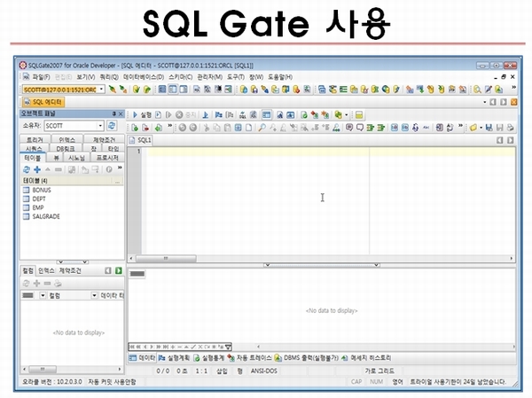Open the 메세지 히스토리 result tab
Viewport: 532px width, 398px height.
click(366, 357)
